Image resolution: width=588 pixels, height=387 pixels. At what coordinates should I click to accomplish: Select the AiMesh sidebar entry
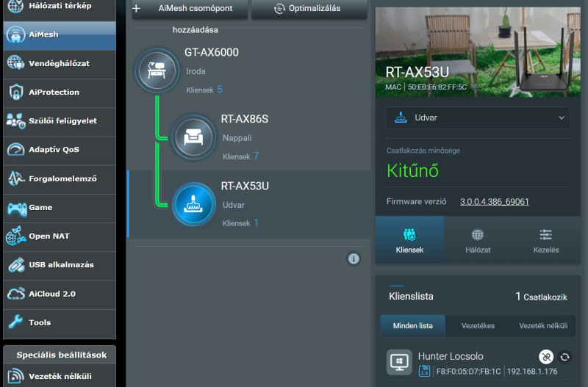coord(60,35)
